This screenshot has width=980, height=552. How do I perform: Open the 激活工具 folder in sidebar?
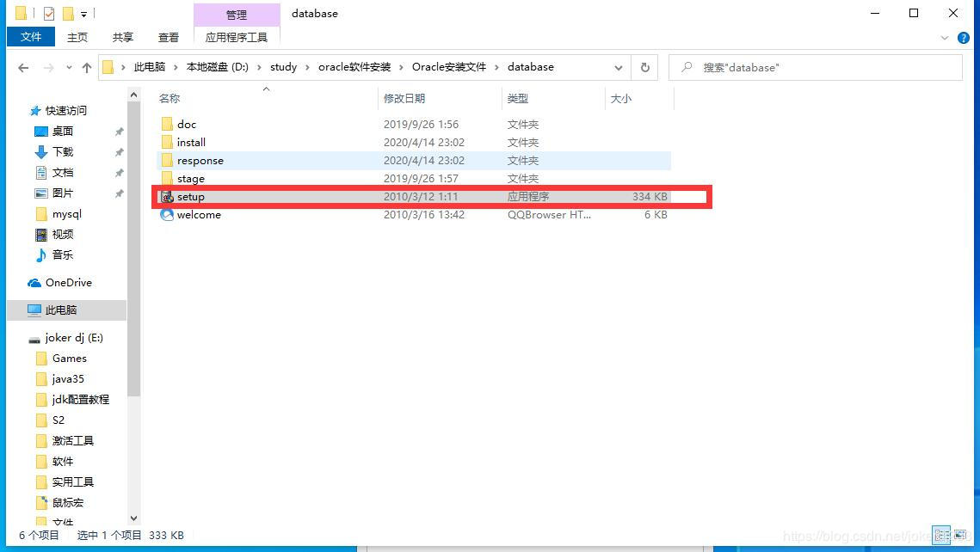pyautogui.click(x=72, y=441)
